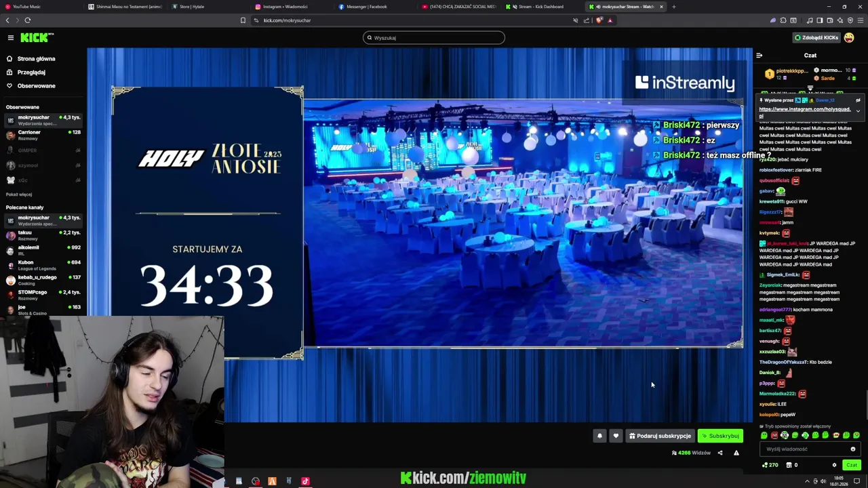The width and height of the screenshot is (868, 488).
Task: Open the system volume control
Action: (823, 481)
